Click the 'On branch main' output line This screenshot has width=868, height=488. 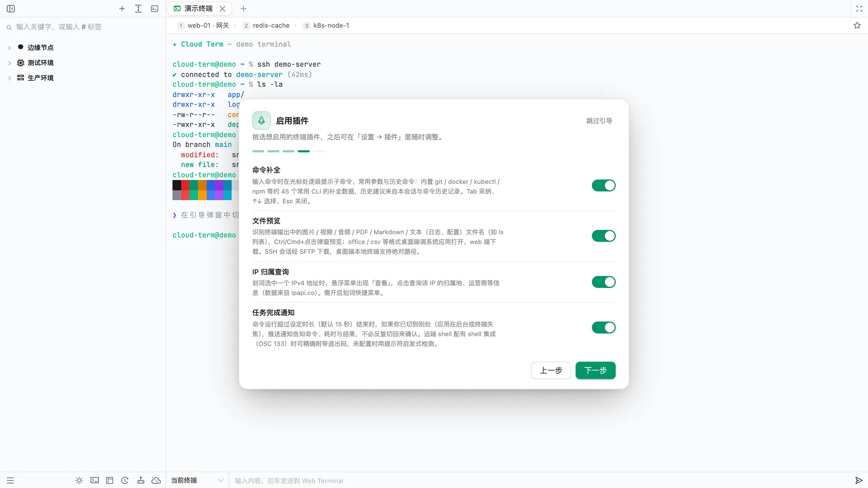[x=202, y=144]
